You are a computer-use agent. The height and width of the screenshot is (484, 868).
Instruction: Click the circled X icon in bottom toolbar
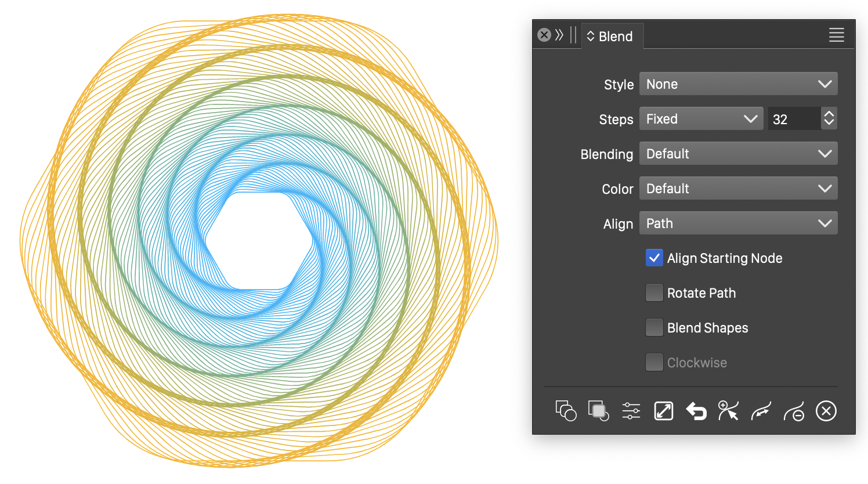click(826, 411)
